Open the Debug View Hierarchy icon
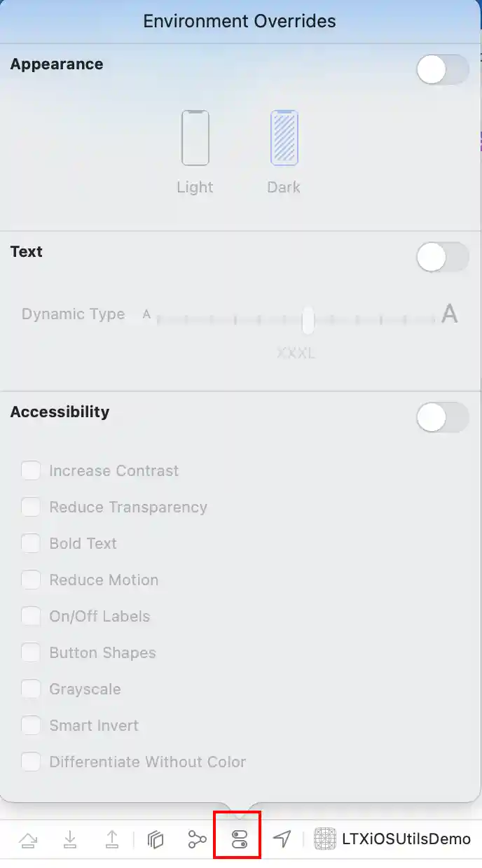Viewport: 482px width, 868px height. [x=156, y=839]
